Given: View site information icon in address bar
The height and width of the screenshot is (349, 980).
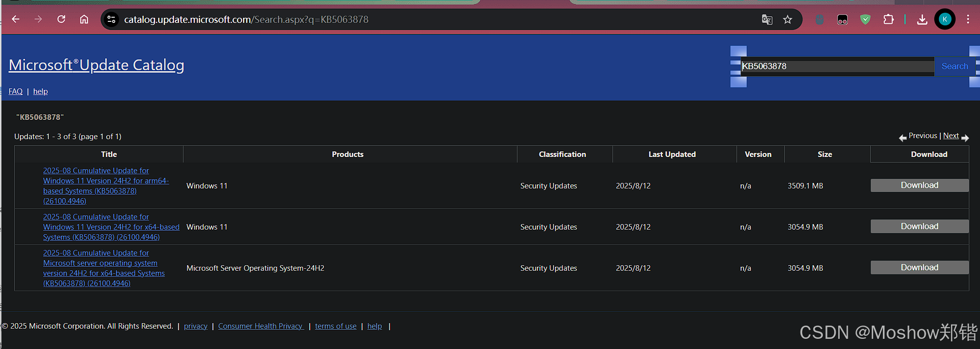Looking at the screenshot, I should point(111,19).
